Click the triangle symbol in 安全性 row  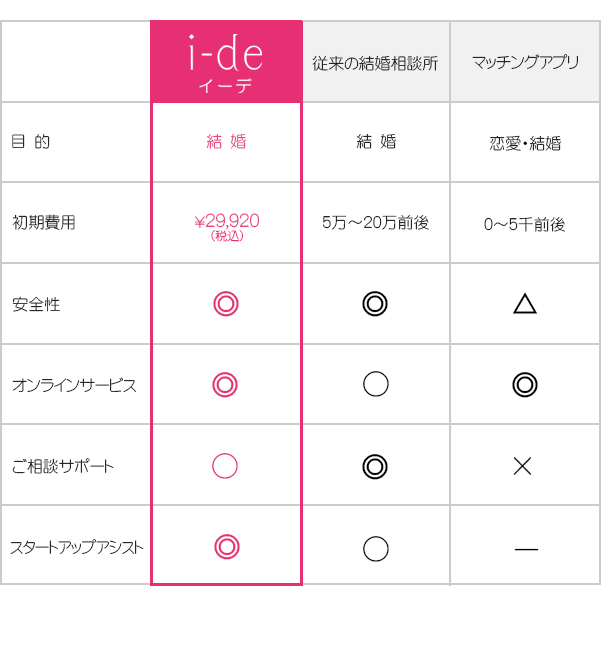coord(525,304)
